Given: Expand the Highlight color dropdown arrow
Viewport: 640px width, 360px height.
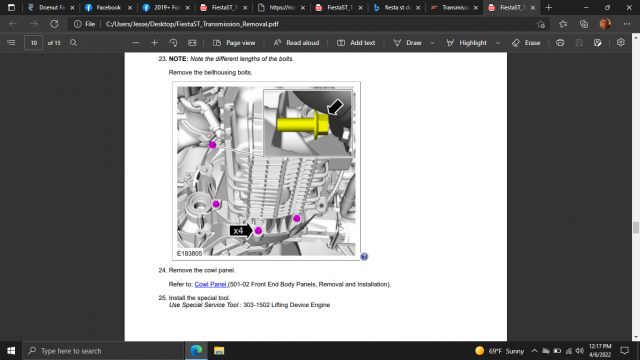Looking at the screenshot, I should 498,42.
